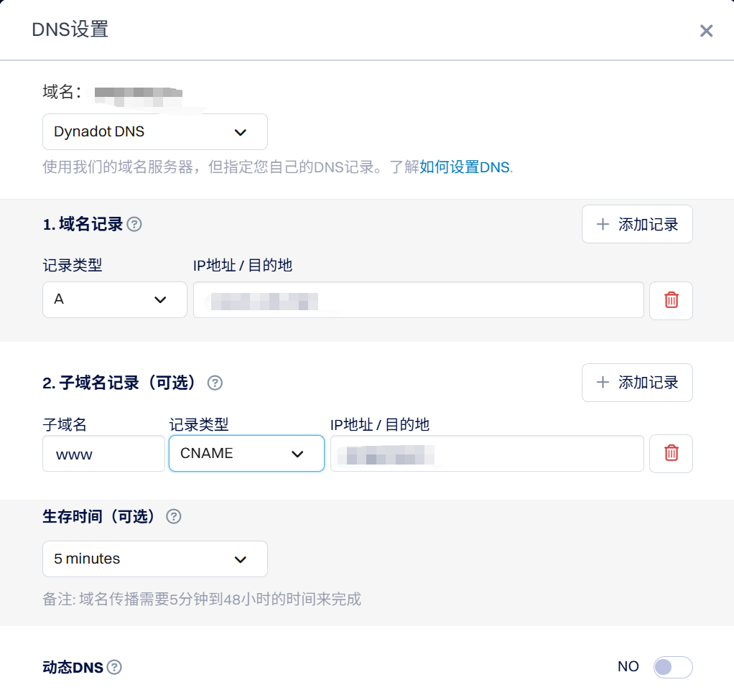This screenshot has height=700, width=734.
Task: Click the help icon beside 子域名记录（可选）
Action: (x=215, y=383)
